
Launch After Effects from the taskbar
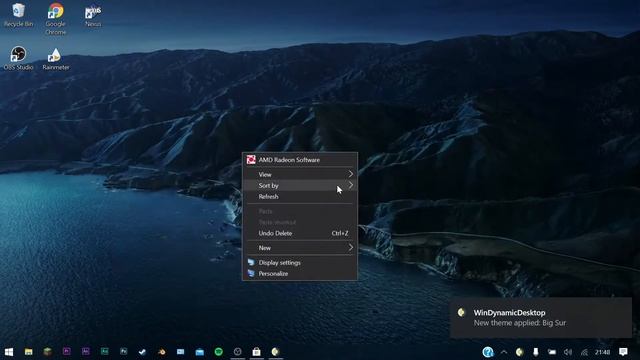(x=86, y=351)
